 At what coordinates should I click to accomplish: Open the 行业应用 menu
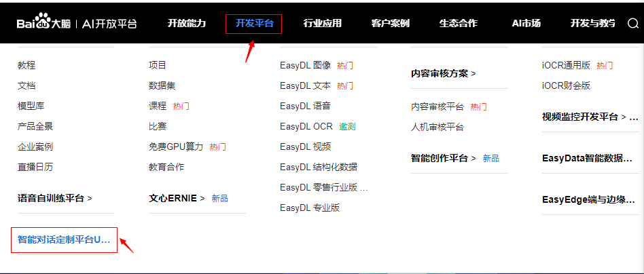click(x=323, y=23)
